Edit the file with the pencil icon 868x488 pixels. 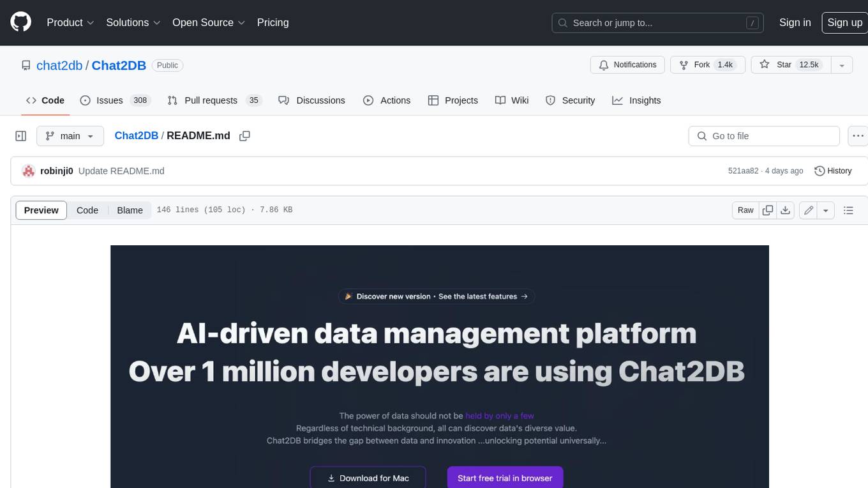point(809,210)
